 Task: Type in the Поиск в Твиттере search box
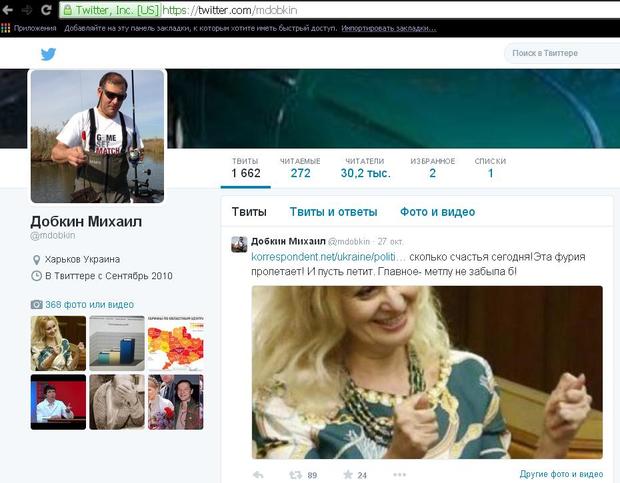click(x=560, y=53)
